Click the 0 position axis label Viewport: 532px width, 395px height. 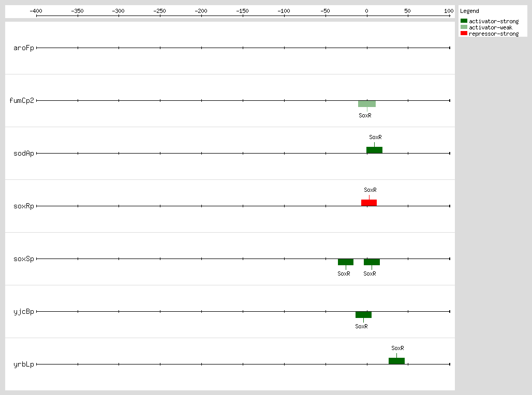(366, 11)
